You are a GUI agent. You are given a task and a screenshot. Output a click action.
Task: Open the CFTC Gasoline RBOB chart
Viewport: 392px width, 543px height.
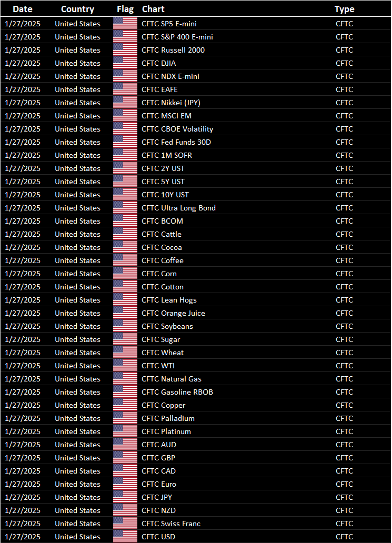177,392
